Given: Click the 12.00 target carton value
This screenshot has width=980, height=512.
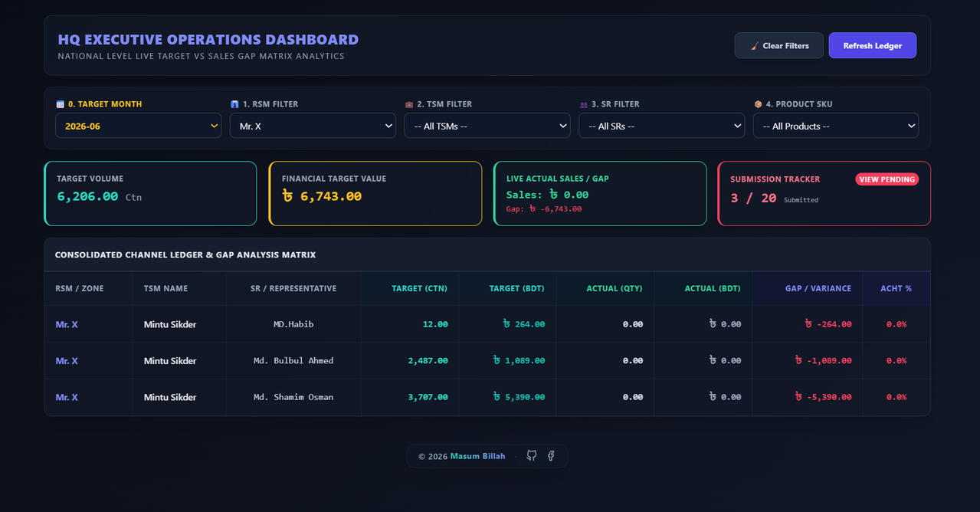Looking at the screenshot, I should coord(435,324).
